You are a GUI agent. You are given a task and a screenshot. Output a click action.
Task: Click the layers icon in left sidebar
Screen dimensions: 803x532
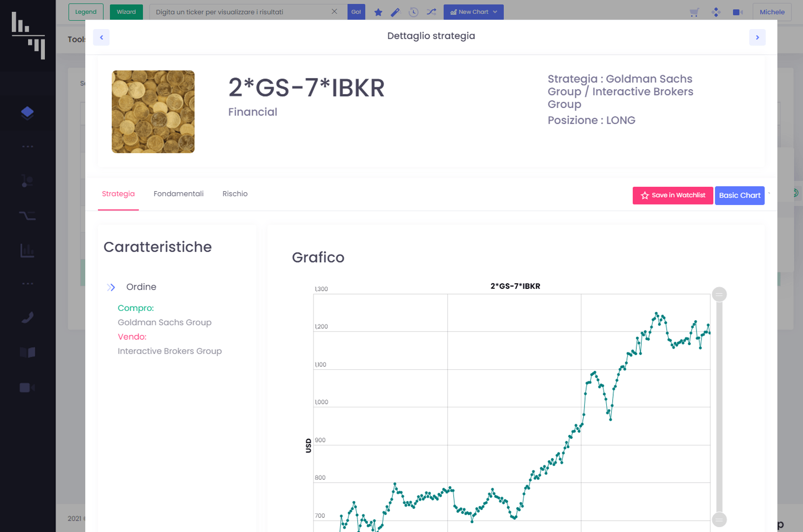[28, 113]
